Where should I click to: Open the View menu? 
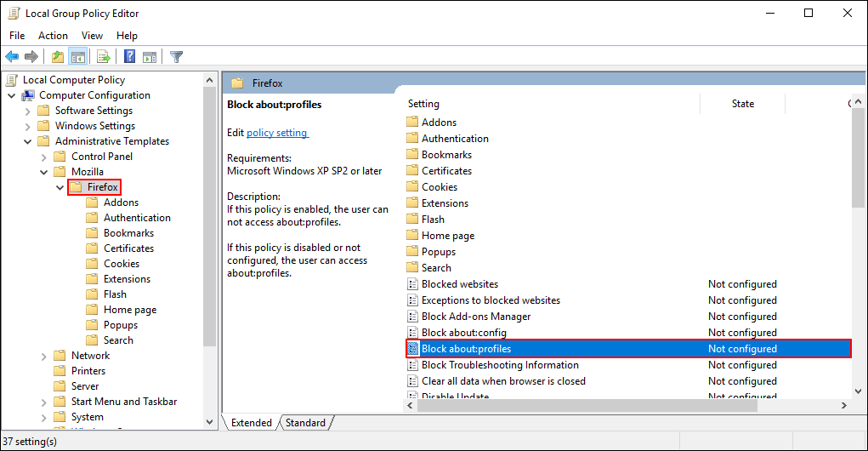[x=92, y=36]
